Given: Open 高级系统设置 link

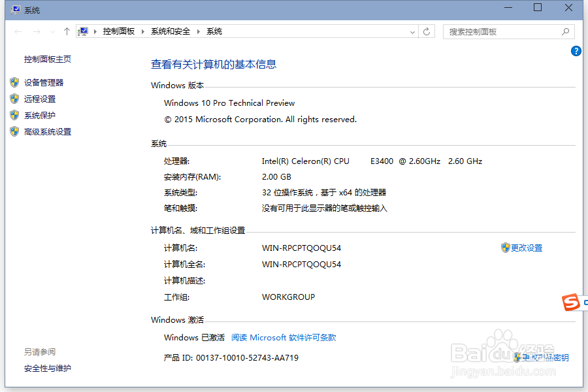Looking at the screenshot, I should (48, 132).
